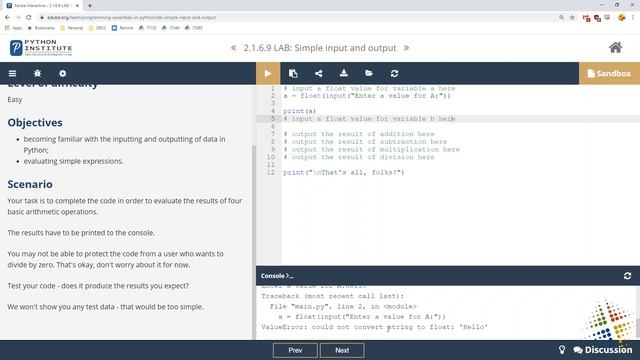Open the browser three-dot menu
This screenshot has height=360, width=640.
(633, 18)
